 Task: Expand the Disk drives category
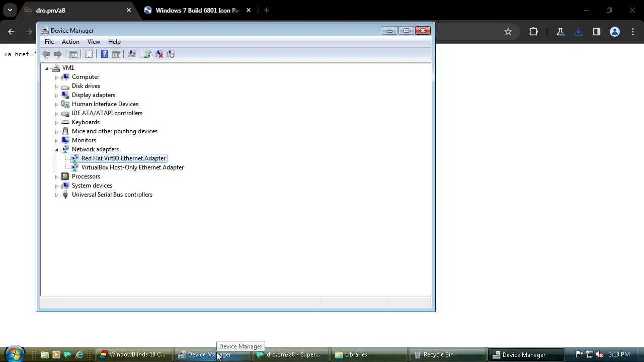(56, 86)
